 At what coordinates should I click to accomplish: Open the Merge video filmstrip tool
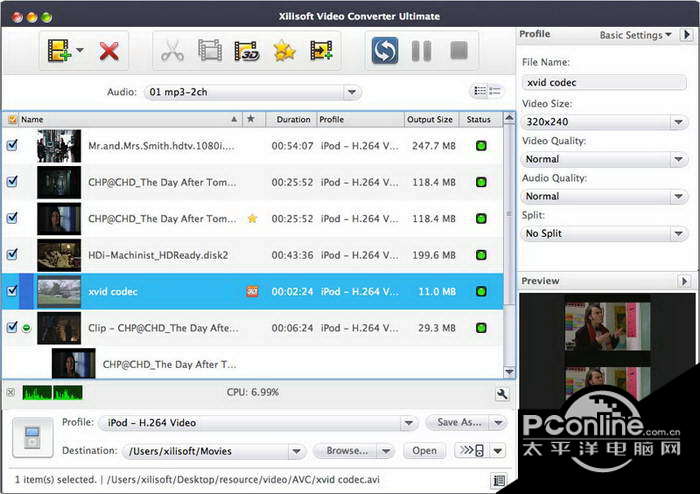pyautogui.click(x=210, y=50)
